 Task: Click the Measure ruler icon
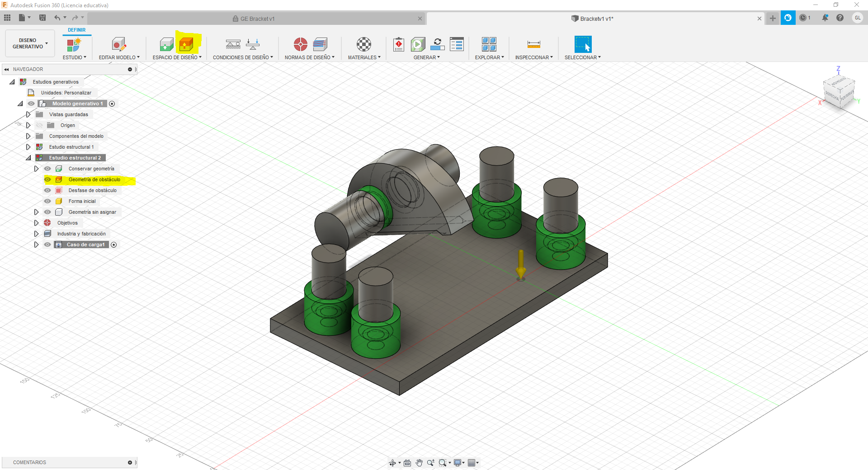[534, 44]
